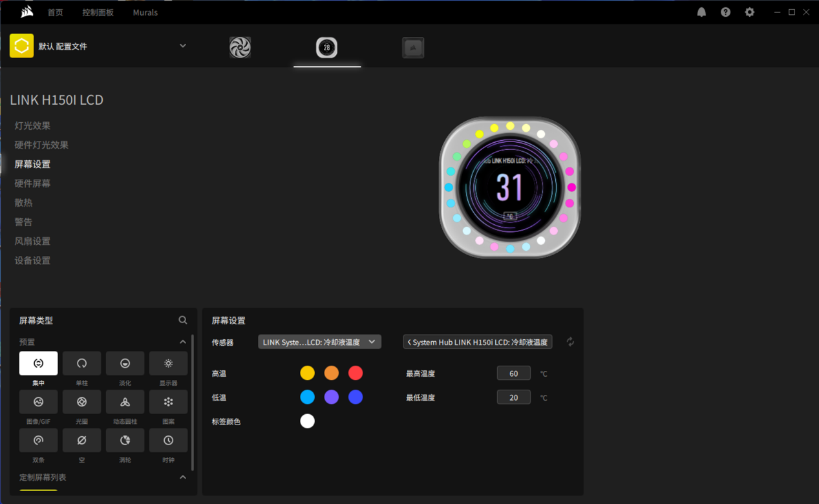Switch to the Murals tab
Viewport: 819px width, 504px height.
(145, 12)
